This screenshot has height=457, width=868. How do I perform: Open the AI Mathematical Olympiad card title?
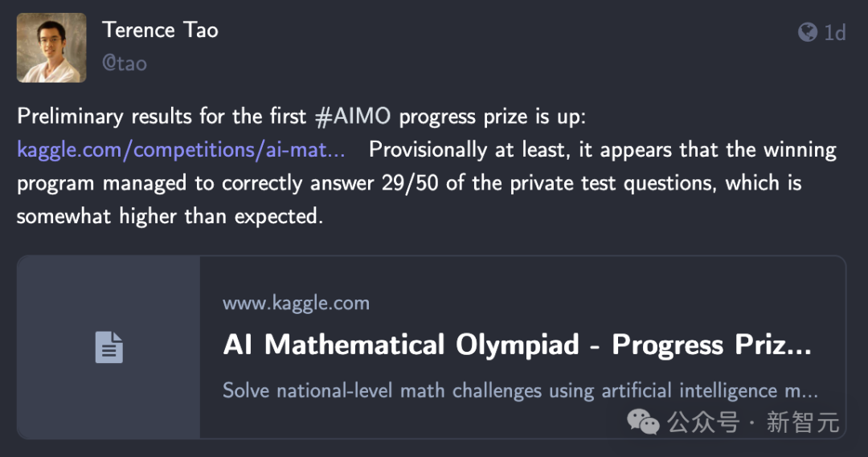tap(517, 345)
